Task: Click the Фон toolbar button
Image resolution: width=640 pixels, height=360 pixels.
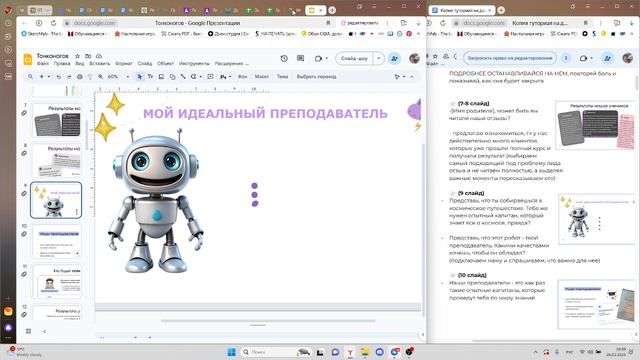Action: click(242, 76)
